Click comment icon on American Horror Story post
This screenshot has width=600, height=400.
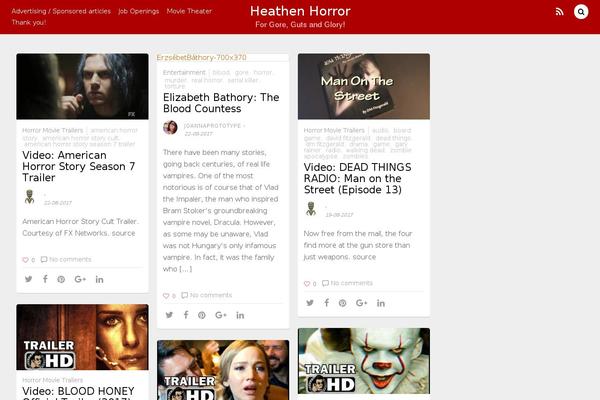pyautogui.click(x=44, y=259)
